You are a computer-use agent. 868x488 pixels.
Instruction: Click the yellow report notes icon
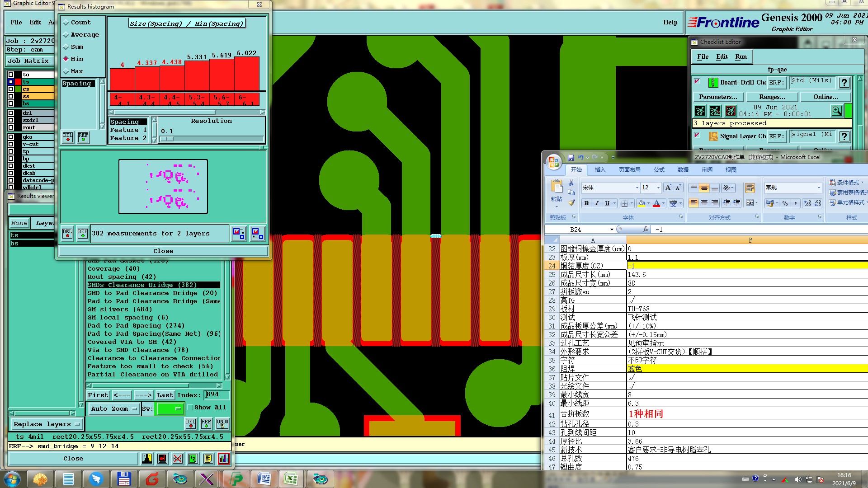point(208,459)
